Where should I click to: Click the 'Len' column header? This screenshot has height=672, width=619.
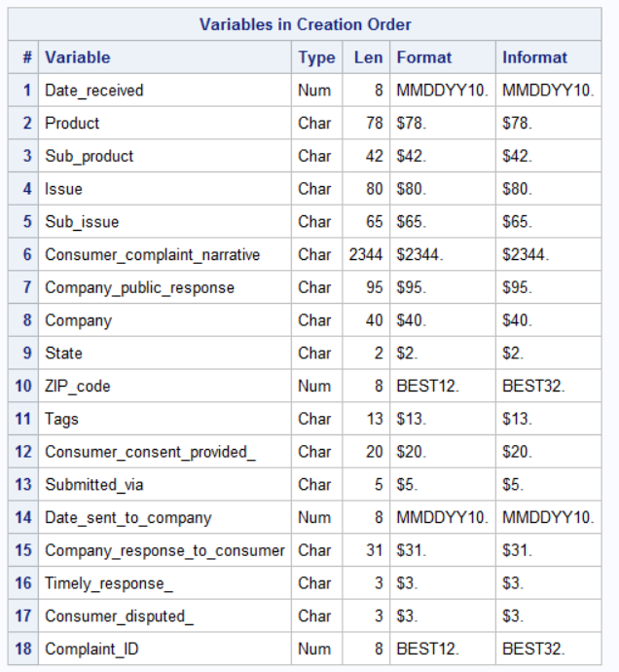point(368,57)
